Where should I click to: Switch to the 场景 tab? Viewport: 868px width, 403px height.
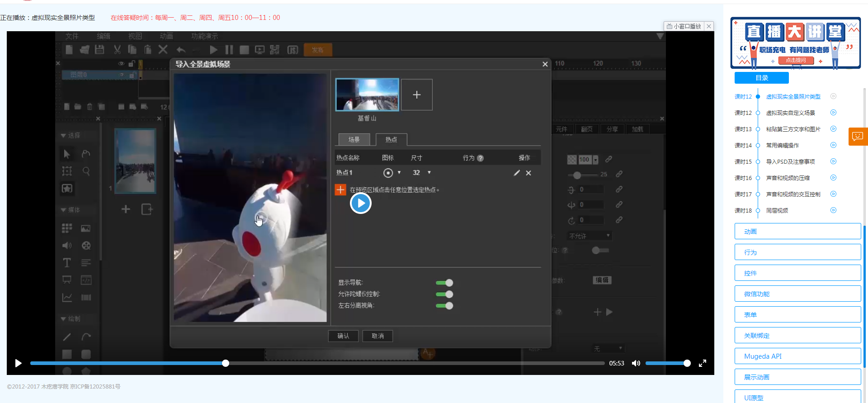point(354,140)
